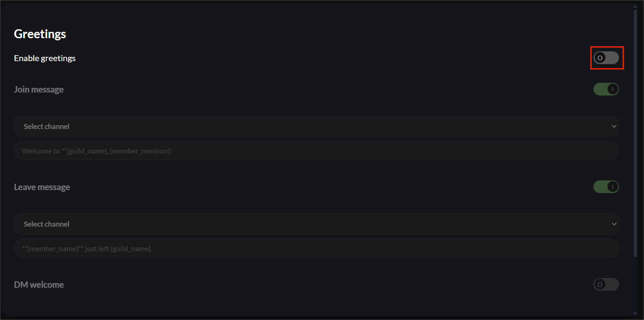Click the chevron arrow on Leave channel selector

coord(614,224)
